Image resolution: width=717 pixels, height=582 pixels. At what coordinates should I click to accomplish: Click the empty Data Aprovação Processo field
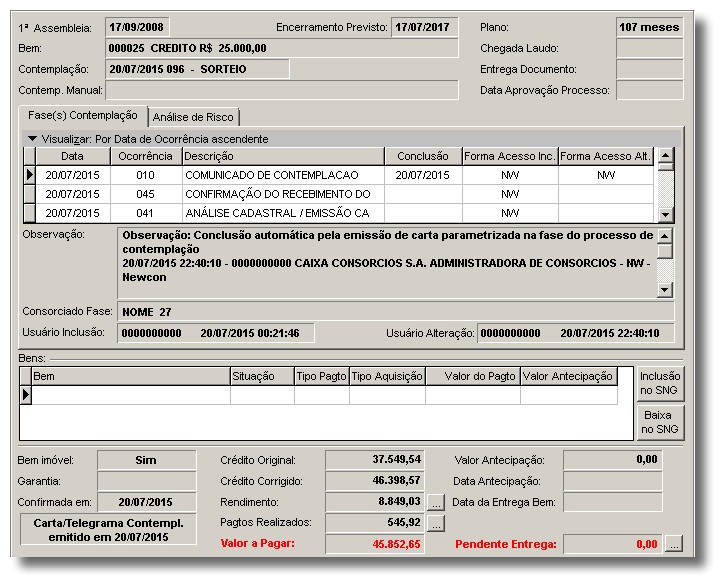pos(649,90)
